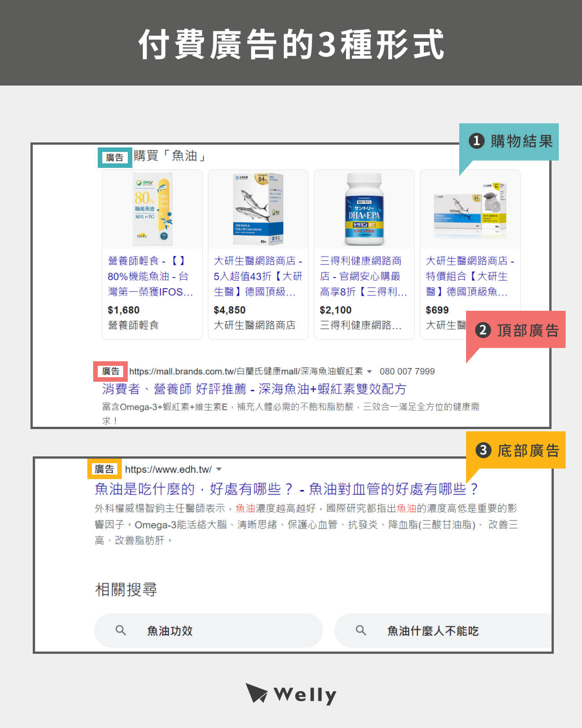
Task: Click the 特價組合 fish oil bundle image
Action: pos(470,211)
